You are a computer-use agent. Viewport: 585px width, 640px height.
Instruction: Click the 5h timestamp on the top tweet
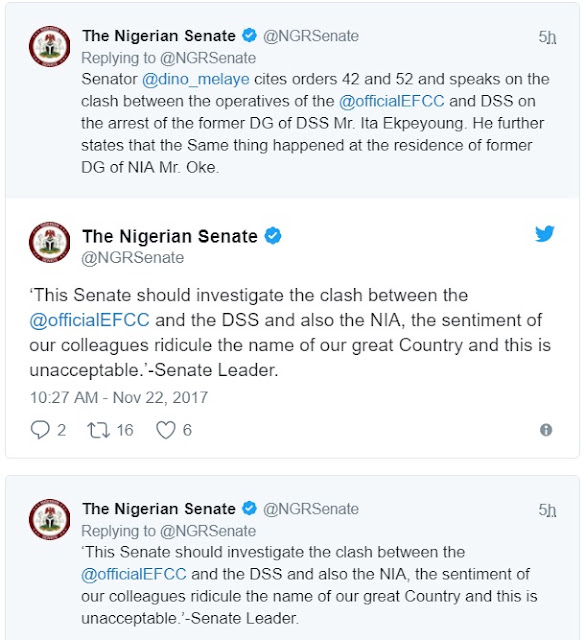(x=547, y=37)
